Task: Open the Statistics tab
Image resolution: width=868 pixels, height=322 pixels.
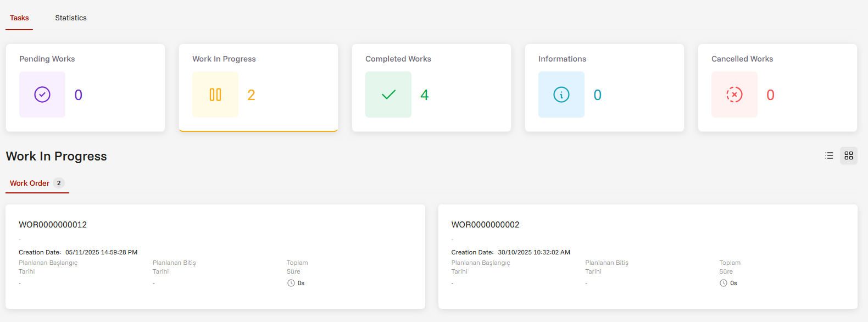Action: click(x=71, y=18)
